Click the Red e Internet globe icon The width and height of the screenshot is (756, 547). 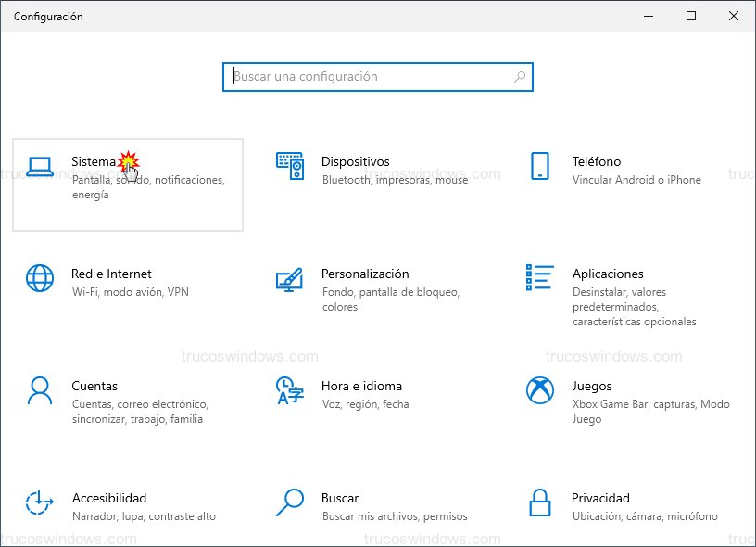tap(39, 278)
